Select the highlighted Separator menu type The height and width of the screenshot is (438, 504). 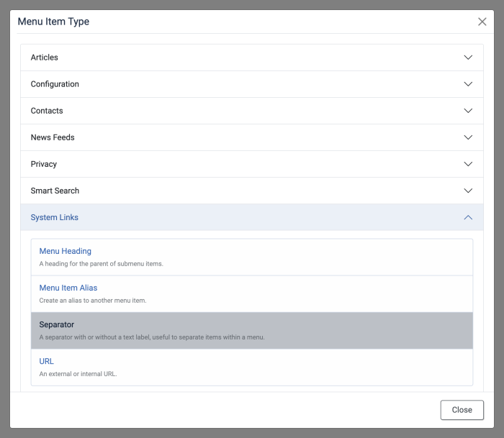tap(57, 325)
